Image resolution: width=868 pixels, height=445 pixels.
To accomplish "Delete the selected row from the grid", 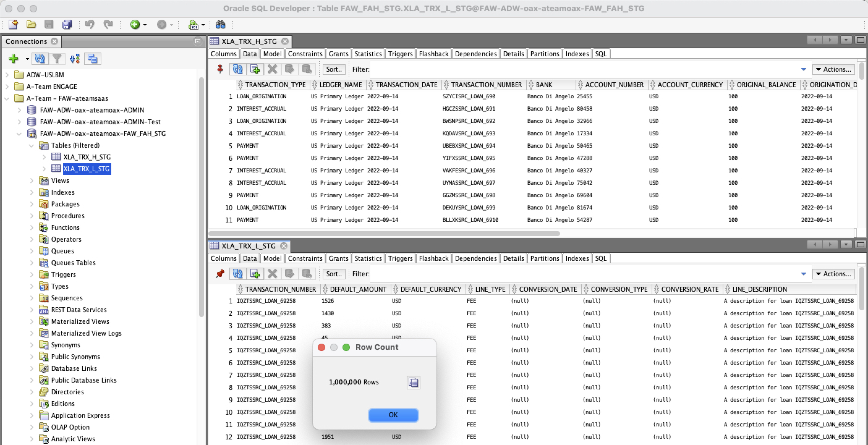I will click(272, 69).
